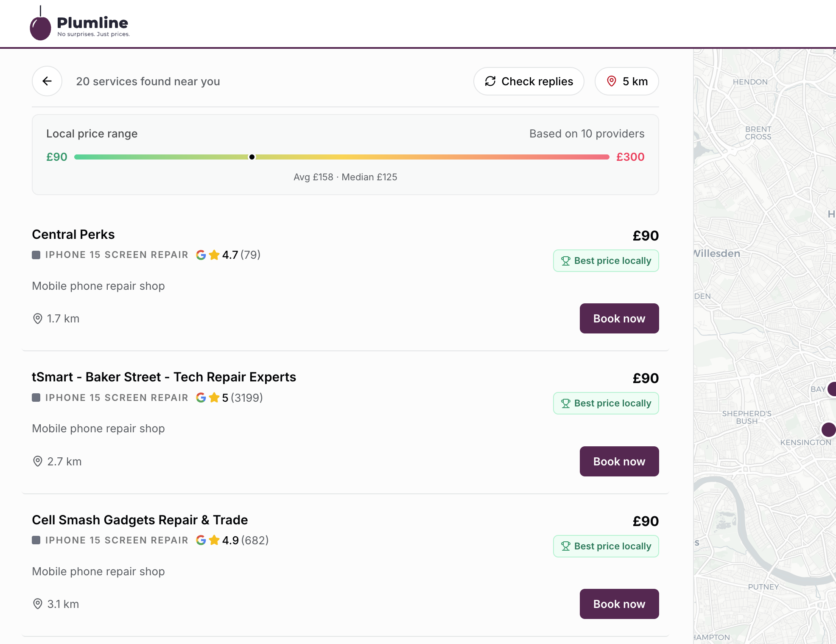Viewport: 836px width, 644px height.
Task: Open the tSmart - Baker Street listing title
Action: point(164,377)
